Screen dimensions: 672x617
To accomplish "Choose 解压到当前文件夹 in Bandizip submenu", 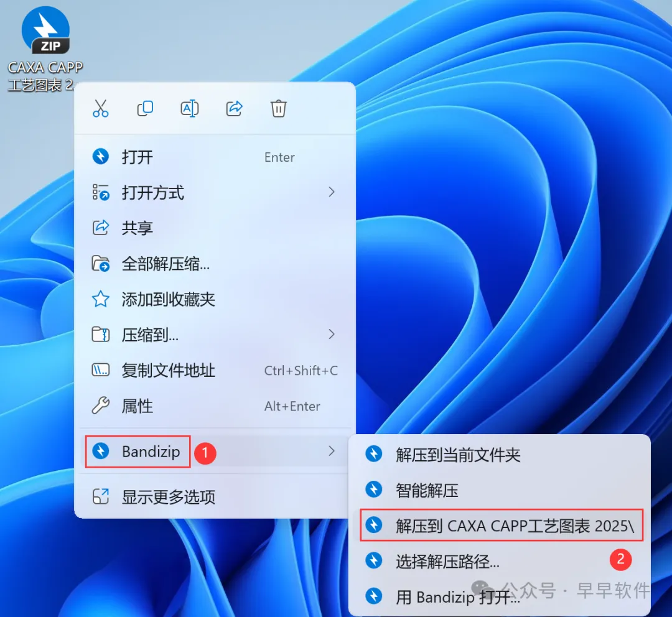I will pos(500,455).
